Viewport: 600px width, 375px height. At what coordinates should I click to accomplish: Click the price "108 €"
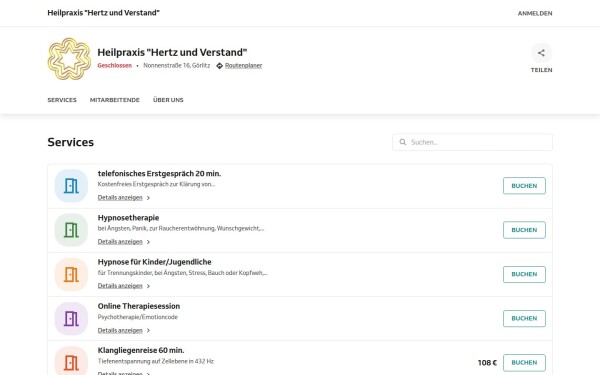point(487,363)
